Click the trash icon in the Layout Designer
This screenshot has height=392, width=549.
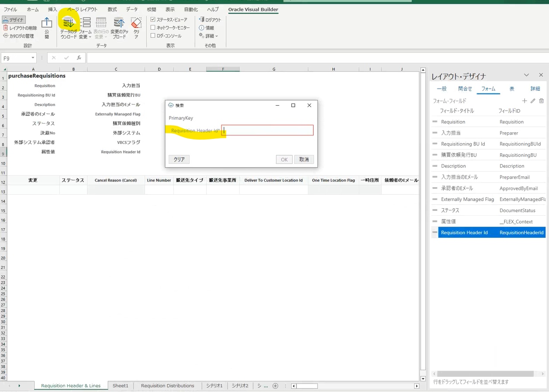click(x=542, y=100)
